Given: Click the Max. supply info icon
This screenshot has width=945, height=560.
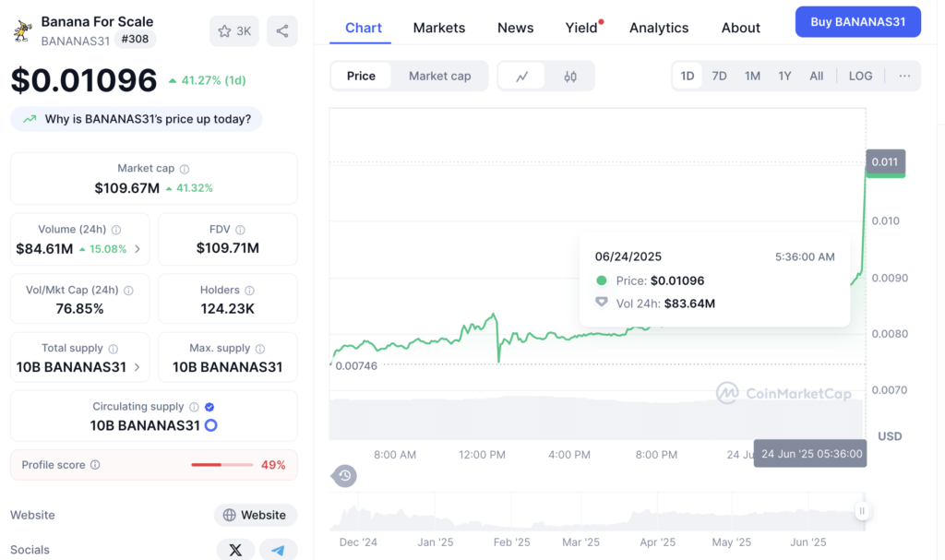Looking at the screenshot, I should pyautogui.click(x=260, y=349).
